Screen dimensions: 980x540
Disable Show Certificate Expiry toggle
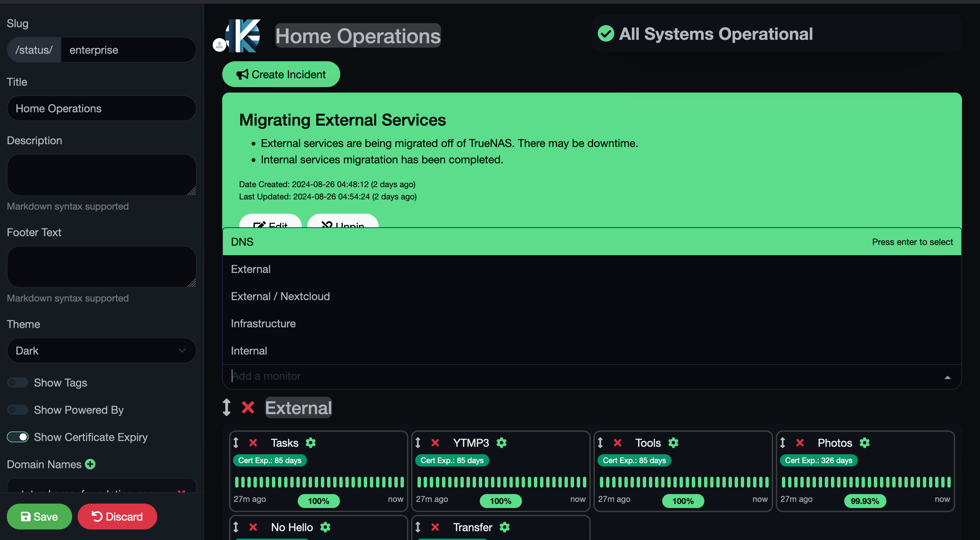coord(18,437)
